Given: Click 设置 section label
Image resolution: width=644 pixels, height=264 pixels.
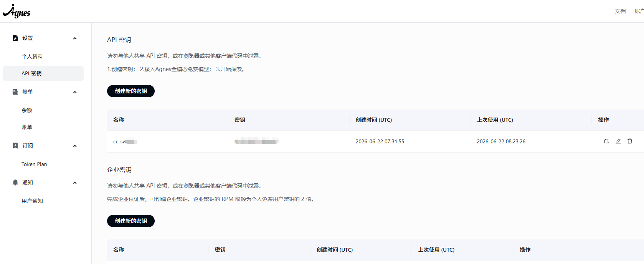Looking at the screenshot, I should click(28, 38).
